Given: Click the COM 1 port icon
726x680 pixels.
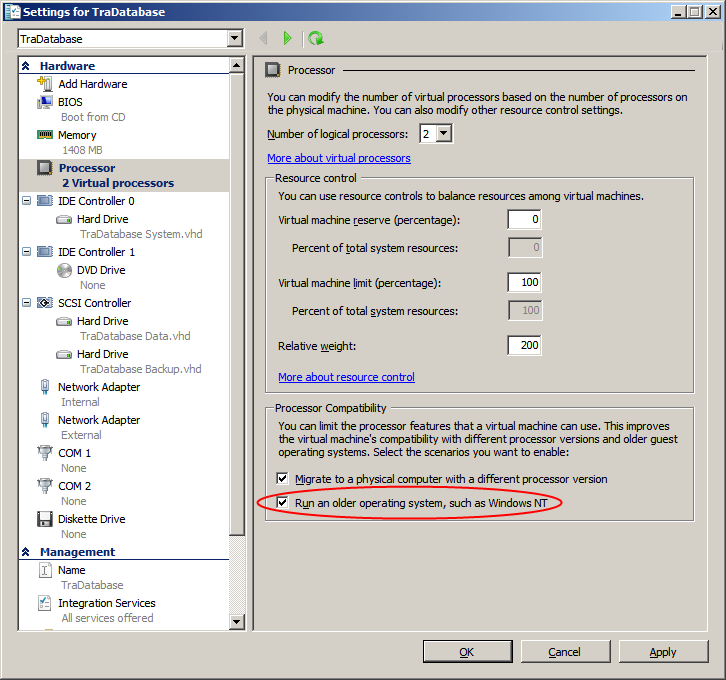Looking at the screenshot, I should (x=44, y=453).
